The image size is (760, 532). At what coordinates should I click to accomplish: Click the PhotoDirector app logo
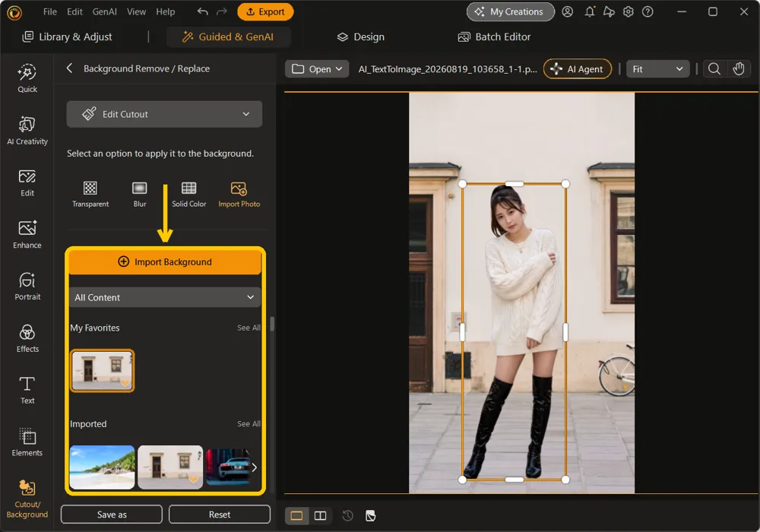click(14, 12)
